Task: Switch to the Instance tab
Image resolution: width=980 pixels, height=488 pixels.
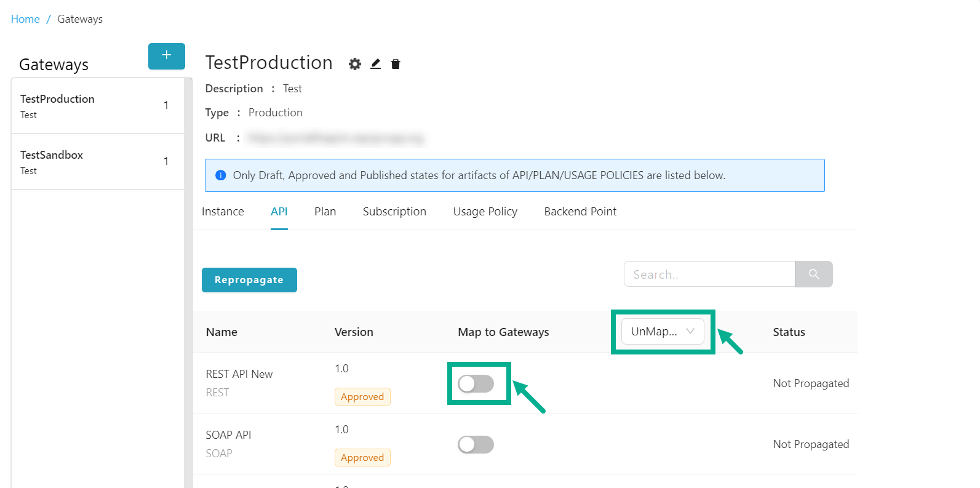Action: (223, 212)
